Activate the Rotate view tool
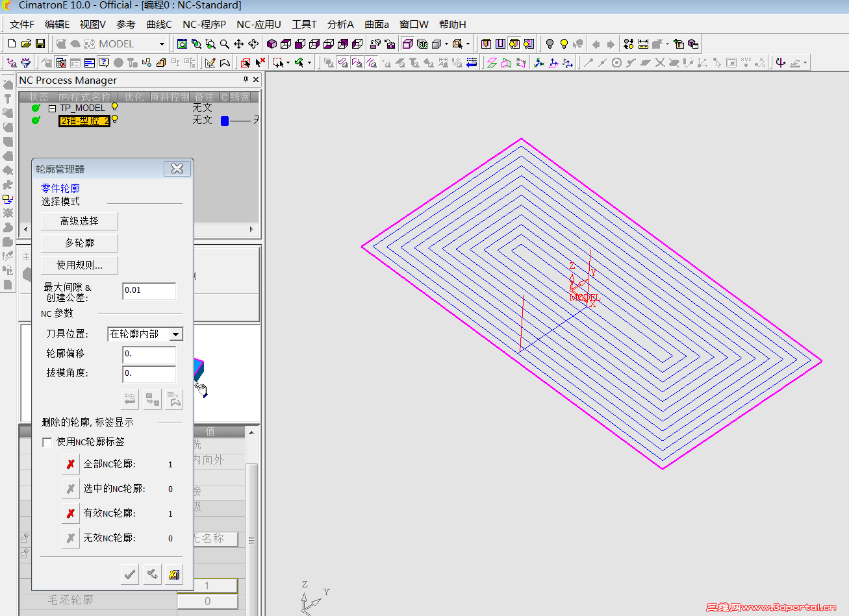This screenshot has height=616, width=849. [x=253, y=43]
